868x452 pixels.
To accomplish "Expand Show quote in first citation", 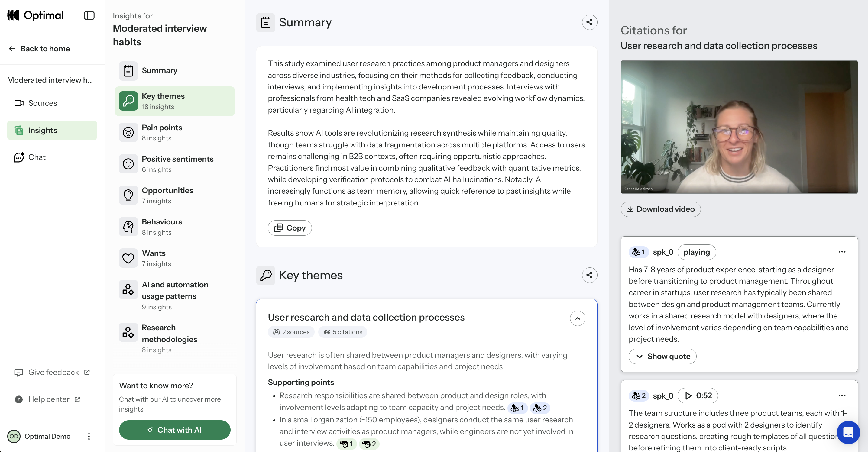I will point(662,356).
